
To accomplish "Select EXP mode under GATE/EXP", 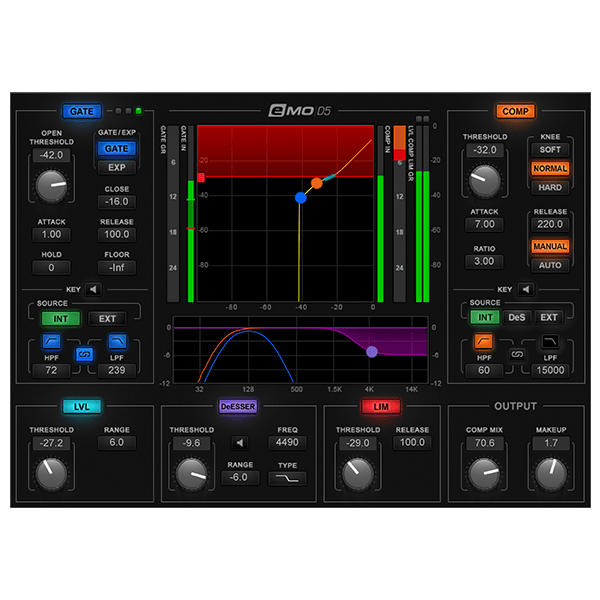I will [117, 168].
